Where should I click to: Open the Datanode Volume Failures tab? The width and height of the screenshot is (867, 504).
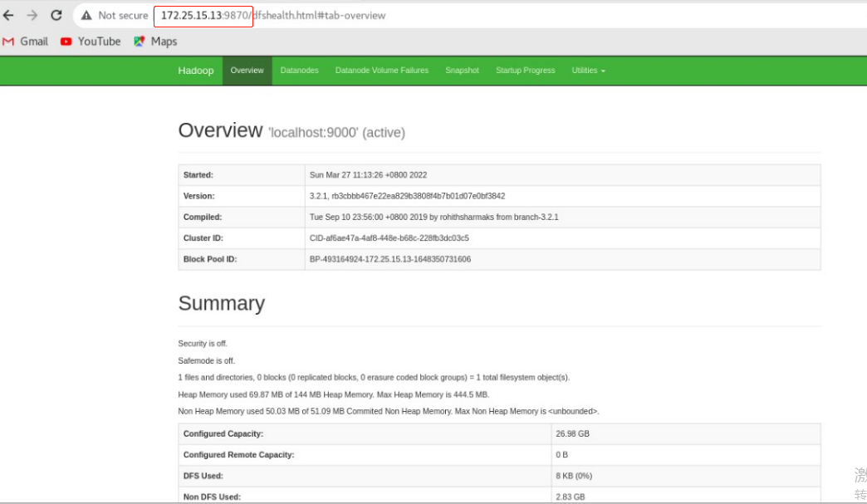click(381, 71)
